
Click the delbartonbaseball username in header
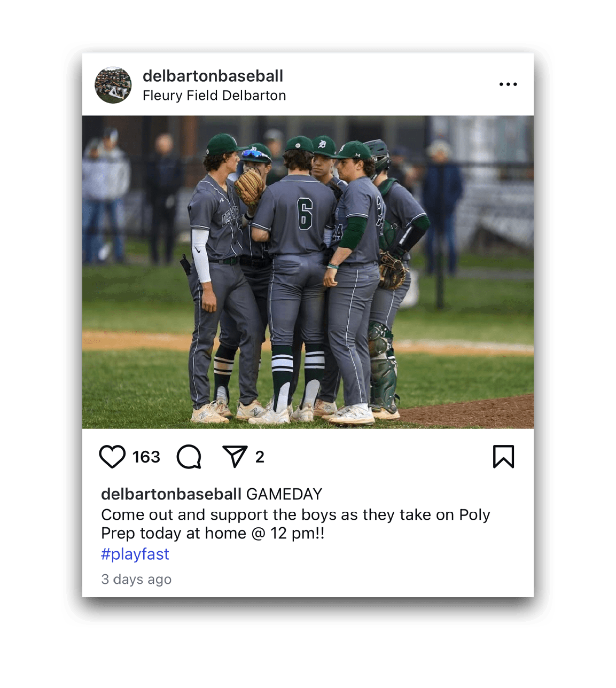(x=213, y=76)
